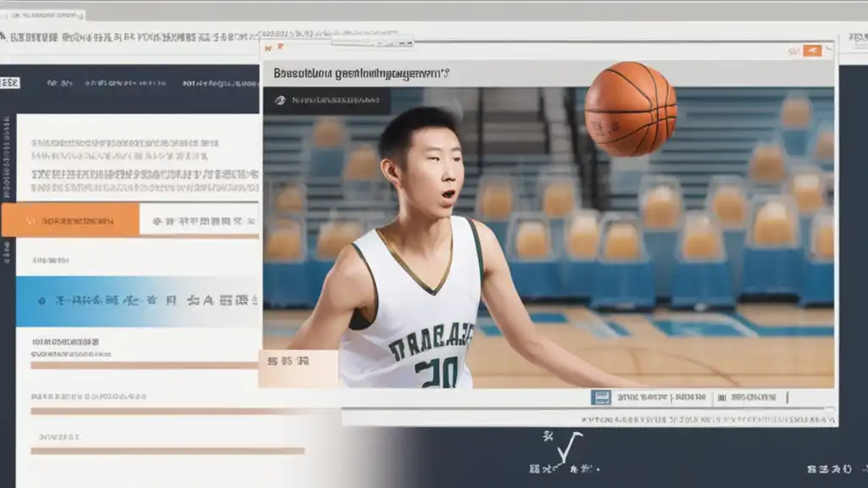Click the blue save icon below the photo

tap(601, 396)
